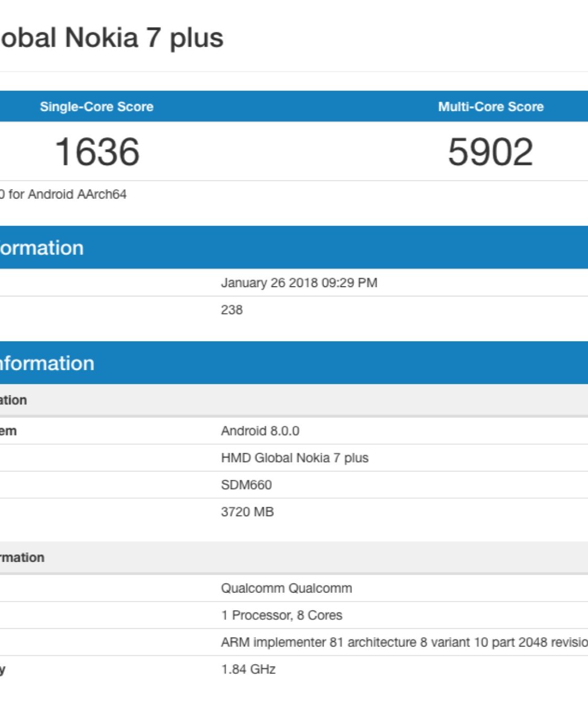Click the Qualcomm Qualcomm processor name
This screenshot has height=705, width=588.
(286, 588)
